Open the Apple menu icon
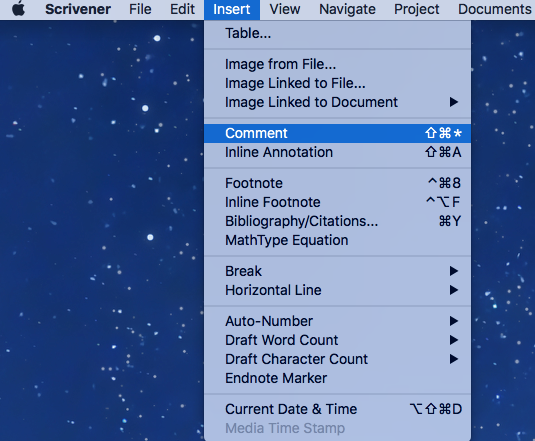The image size is (535, 441). (19, 9)
